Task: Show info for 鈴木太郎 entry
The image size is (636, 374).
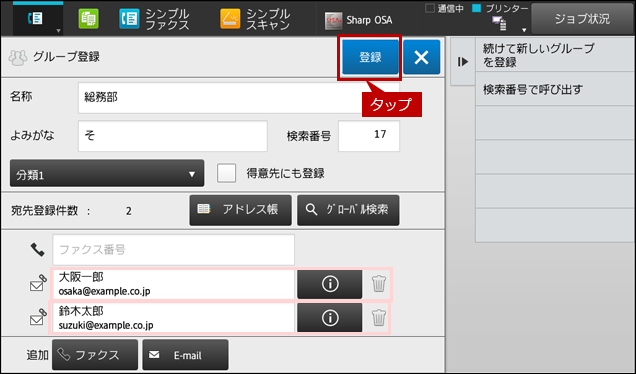Action: pos(329,318)
